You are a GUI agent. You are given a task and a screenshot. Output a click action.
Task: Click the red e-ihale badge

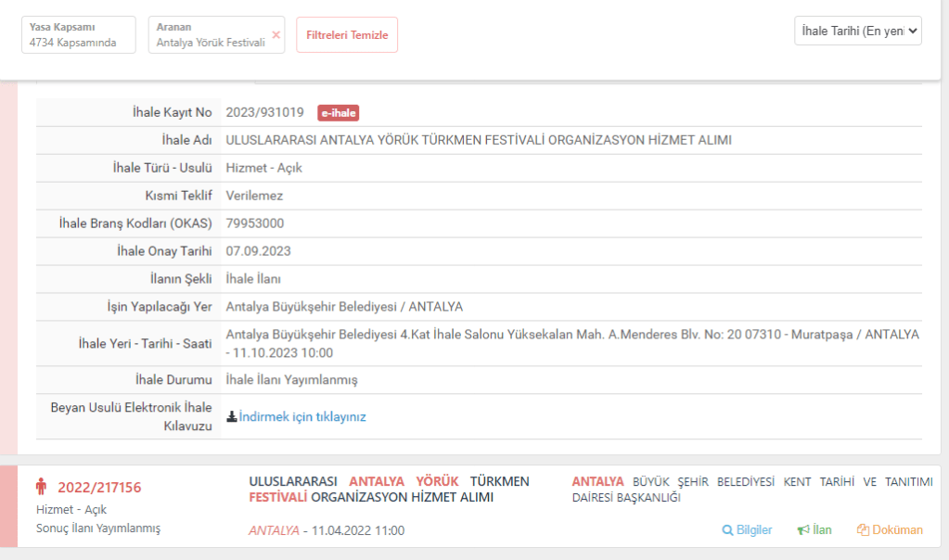coord(338,113)
